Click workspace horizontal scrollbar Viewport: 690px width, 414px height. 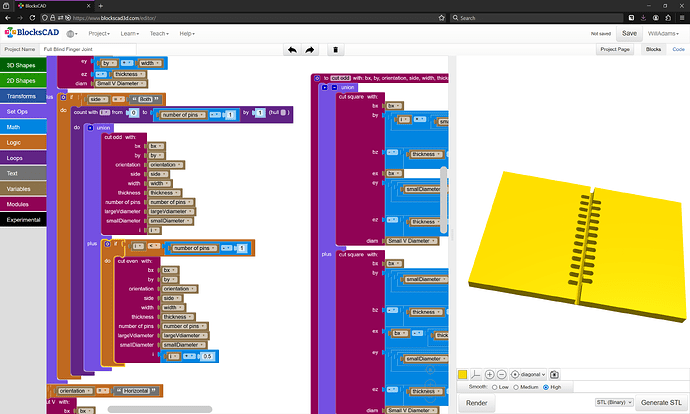click(160, 409)
